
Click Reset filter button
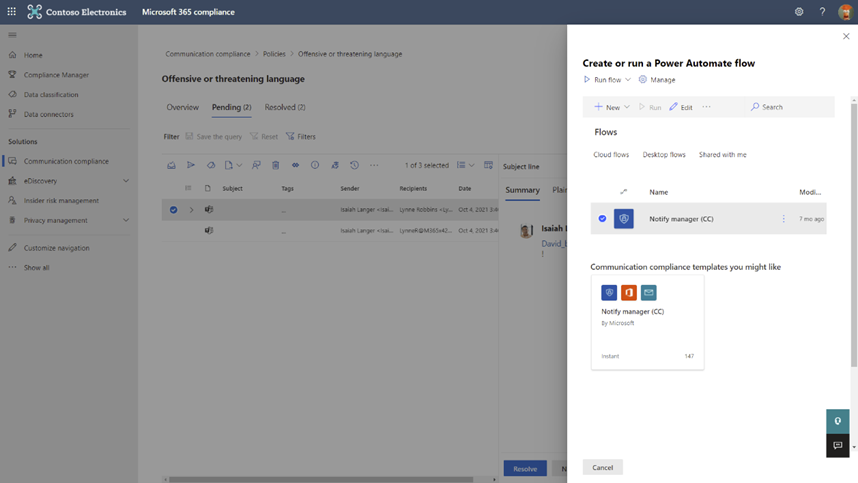(264, 136)
